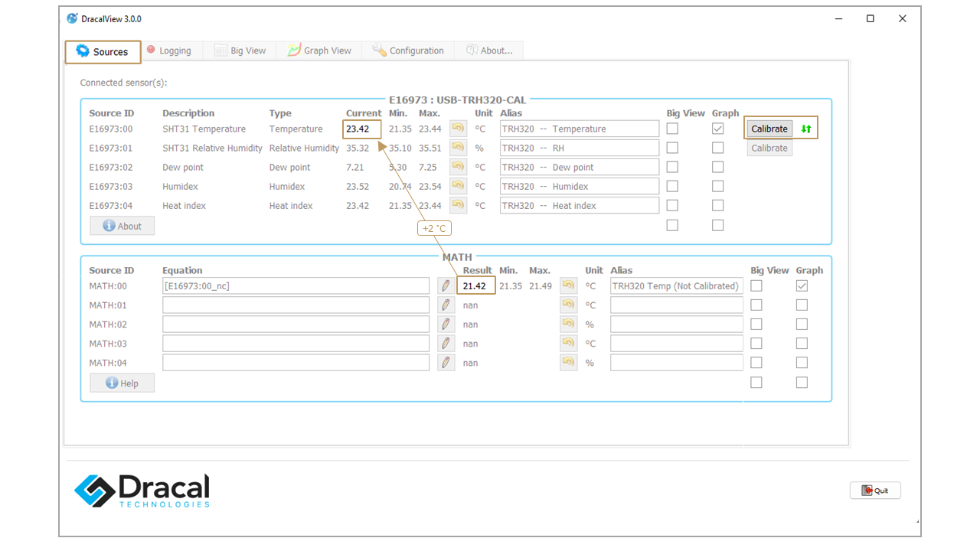Reset min/max for MATH:01 row
Screen dimensions: 980x551
568,305
